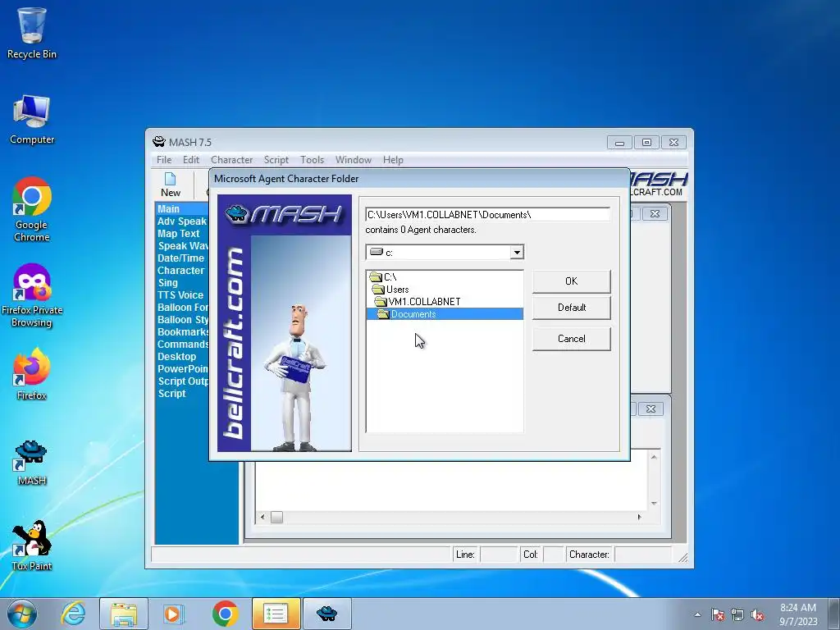Open the Window menu
The width and height of the screenshot is (840, 630).
pyautogui.click(x=353, y=160)
